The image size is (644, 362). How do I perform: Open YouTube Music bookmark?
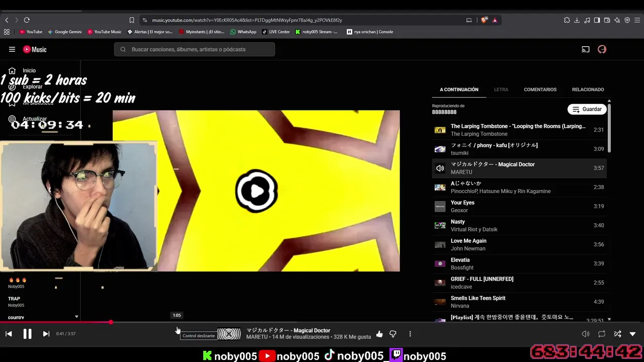pyautogui.click(x=105, y=32)
